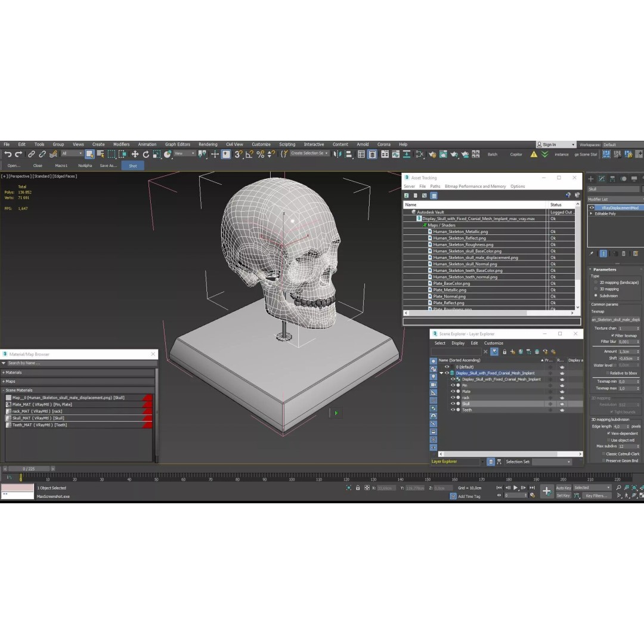Image resolution: width=644 pixels, height=644 pixels.
Task: Open the Rendering menu
Action: coord(208,144)
